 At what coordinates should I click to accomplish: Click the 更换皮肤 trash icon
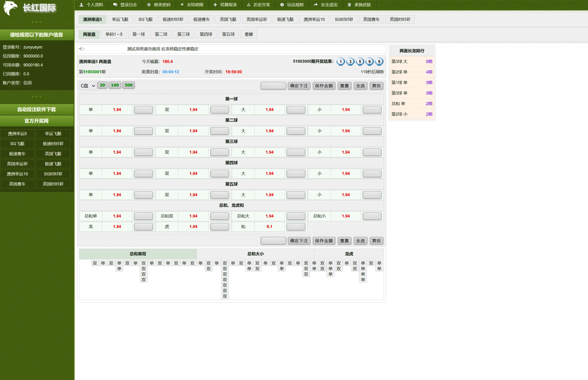tap(349, 5)
